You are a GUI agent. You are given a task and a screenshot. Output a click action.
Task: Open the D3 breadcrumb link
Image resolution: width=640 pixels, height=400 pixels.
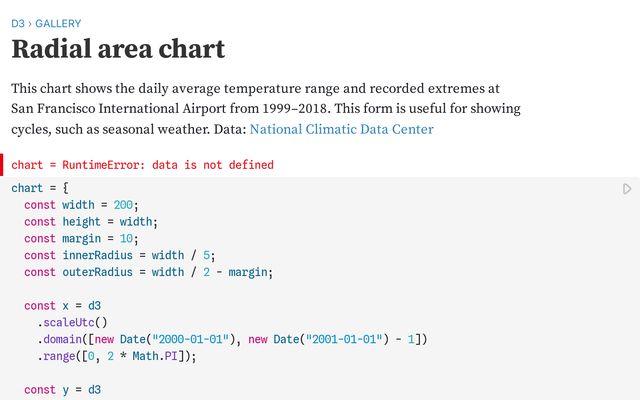click(18, 24)
